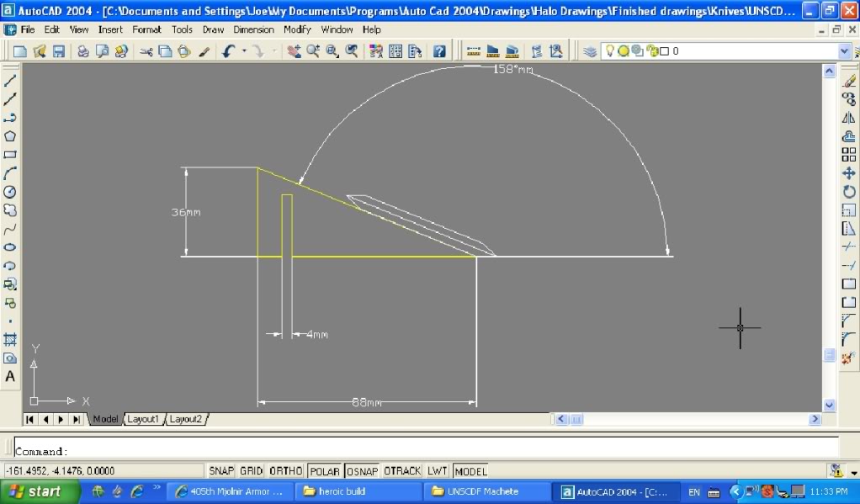860x504 pixels.
Task: Click the vertical scrollbar thumb
Action: (830, 355)
